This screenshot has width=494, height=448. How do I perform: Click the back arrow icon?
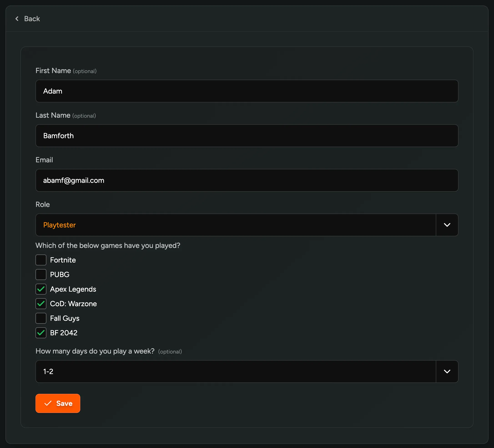(17, 19)
